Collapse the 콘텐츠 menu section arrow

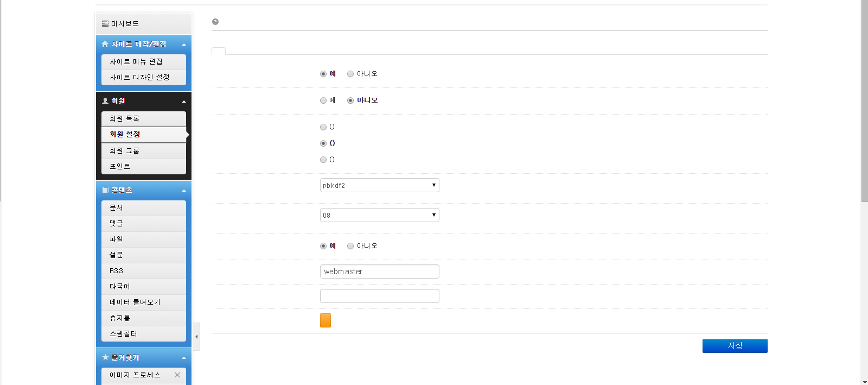point(184,191)
